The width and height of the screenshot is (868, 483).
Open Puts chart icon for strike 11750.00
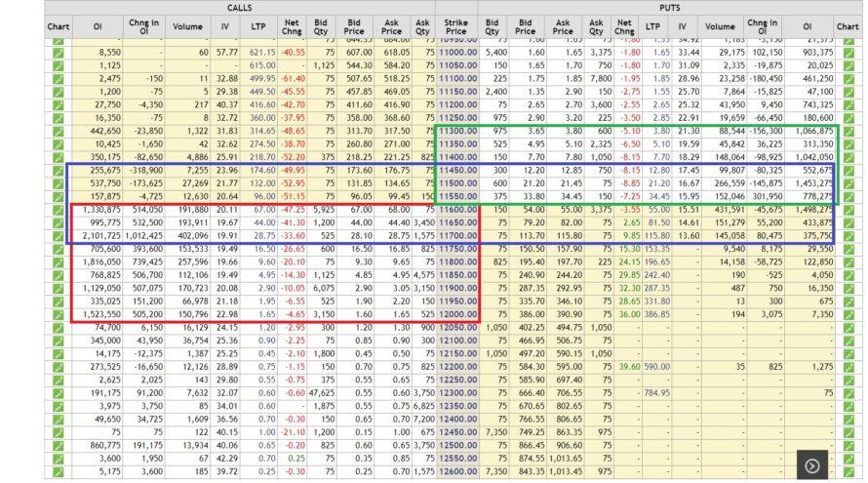tap(848, 249)
